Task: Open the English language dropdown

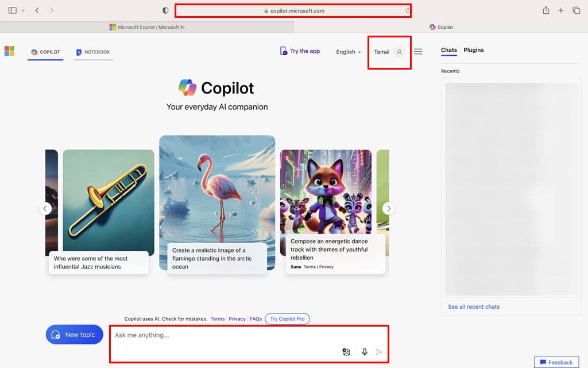Action: (x=349, y=52)
